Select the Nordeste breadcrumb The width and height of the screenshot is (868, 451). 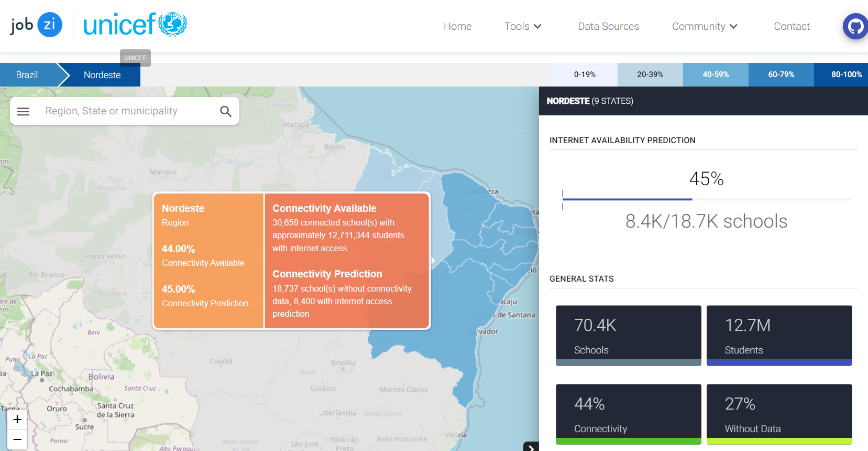tap(102, 75)
